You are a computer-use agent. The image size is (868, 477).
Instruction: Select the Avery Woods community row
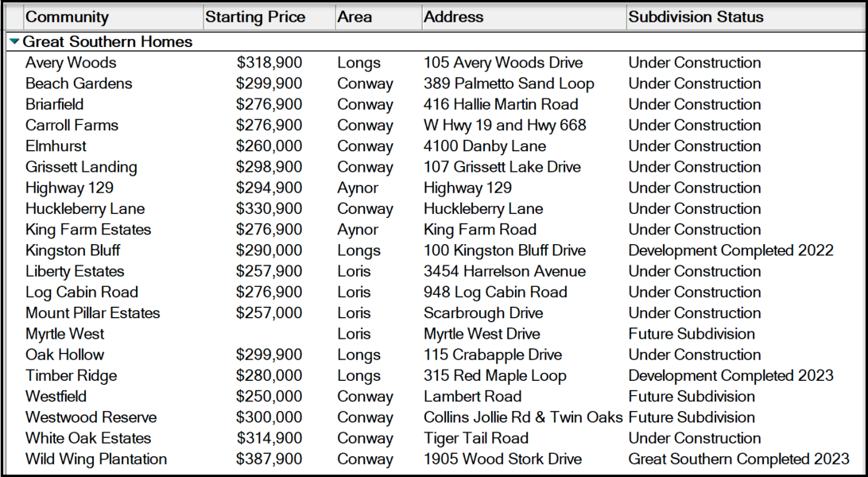[x=71, y=63]
